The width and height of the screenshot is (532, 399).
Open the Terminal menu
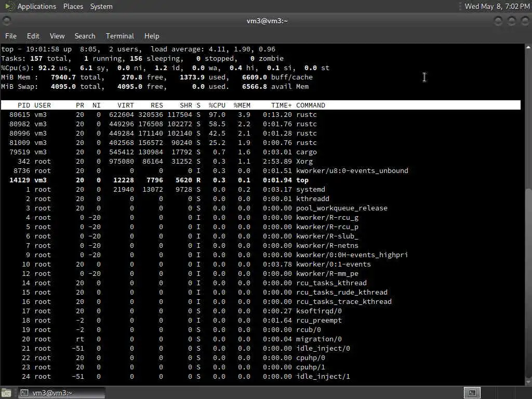pos(120,36)
